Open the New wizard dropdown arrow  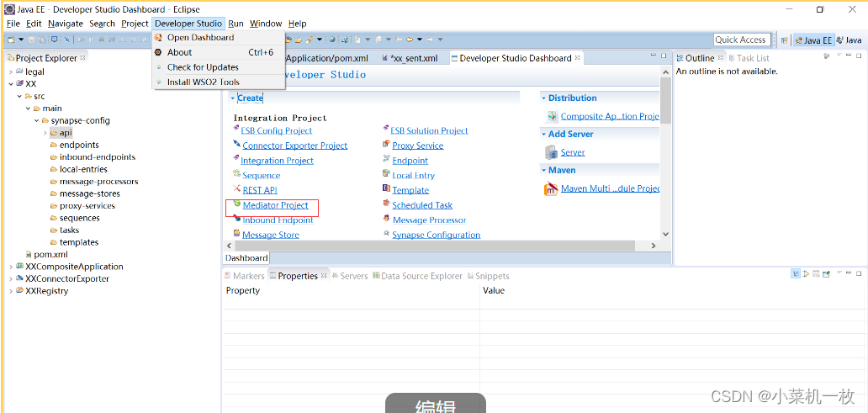click(20, 40)
